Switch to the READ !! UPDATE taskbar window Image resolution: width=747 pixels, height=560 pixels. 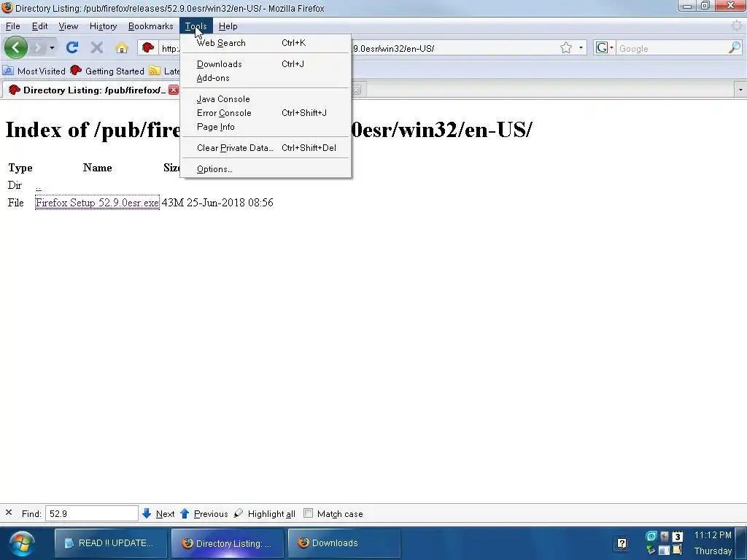tap(111, 542)
